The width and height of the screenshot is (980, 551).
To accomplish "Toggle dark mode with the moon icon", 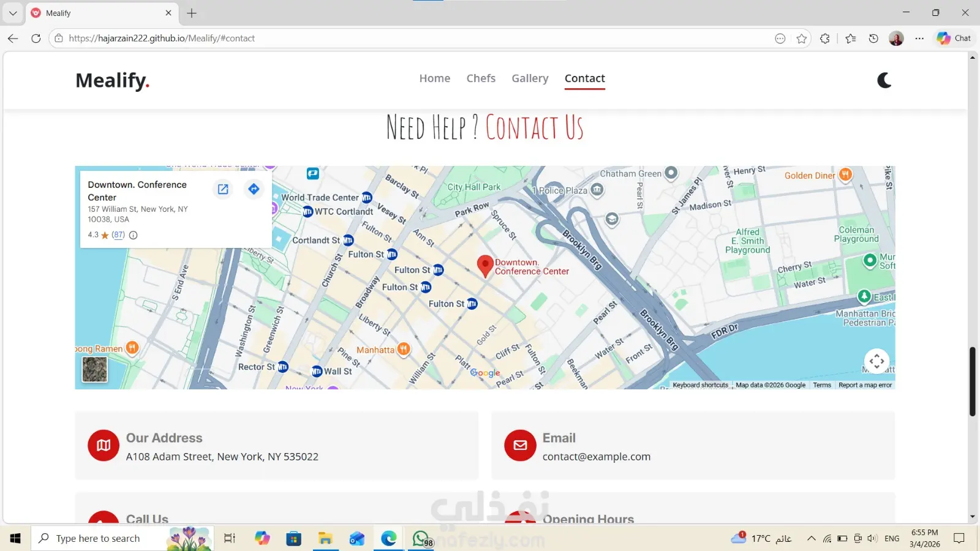I will tap(884, 80).
